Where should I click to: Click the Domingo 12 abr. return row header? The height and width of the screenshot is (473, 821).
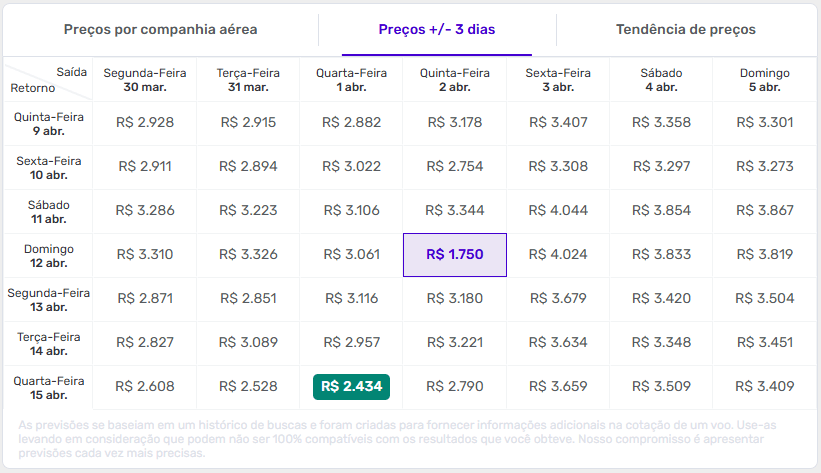click(x=48, y=255)
